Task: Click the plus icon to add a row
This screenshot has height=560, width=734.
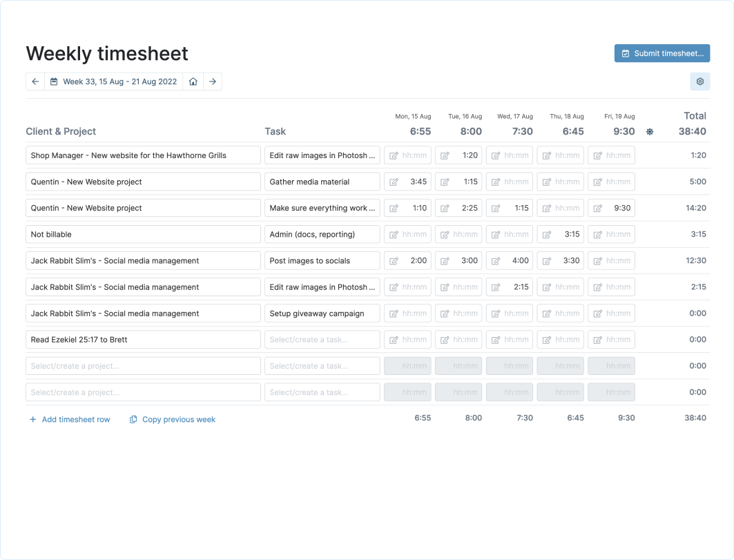Action: [32, 419]
